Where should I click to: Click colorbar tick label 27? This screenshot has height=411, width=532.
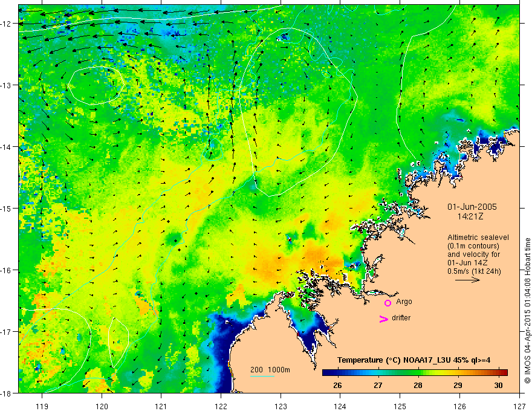(x=378, y=385)
